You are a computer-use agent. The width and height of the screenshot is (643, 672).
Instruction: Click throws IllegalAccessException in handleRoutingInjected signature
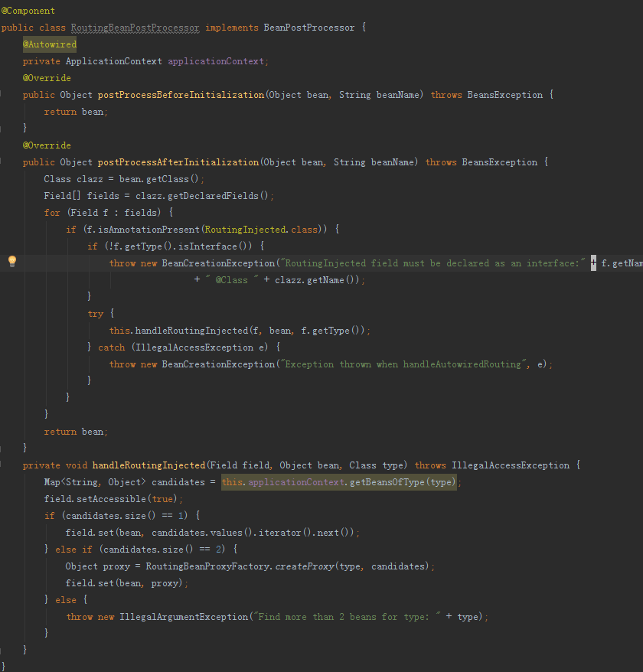[x=492, y=465]
